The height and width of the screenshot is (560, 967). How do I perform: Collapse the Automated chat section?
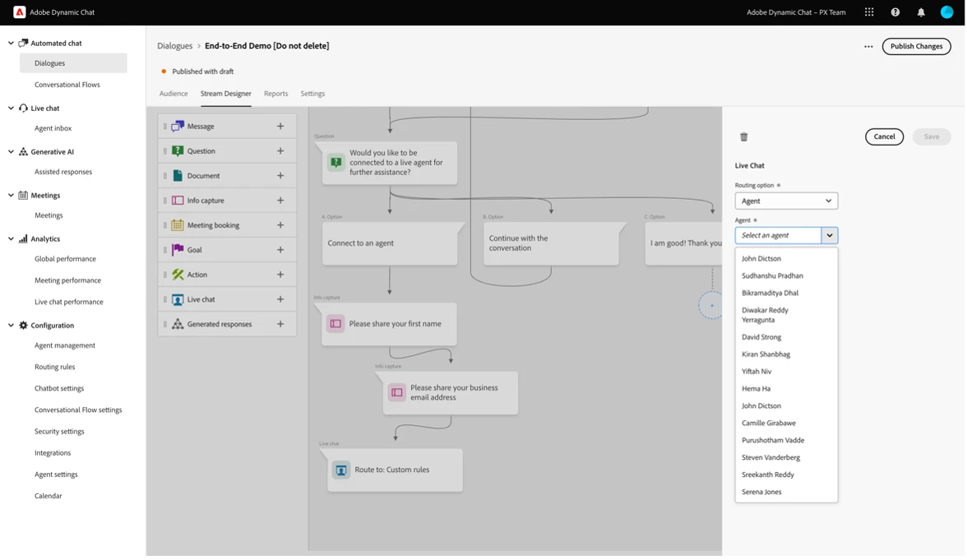pos(12,43)
